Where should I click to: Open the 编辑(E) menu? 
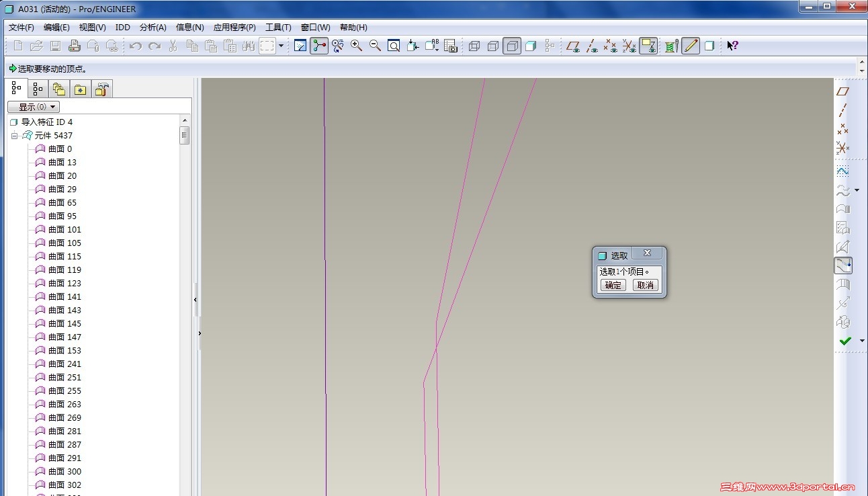pos(56,28)
